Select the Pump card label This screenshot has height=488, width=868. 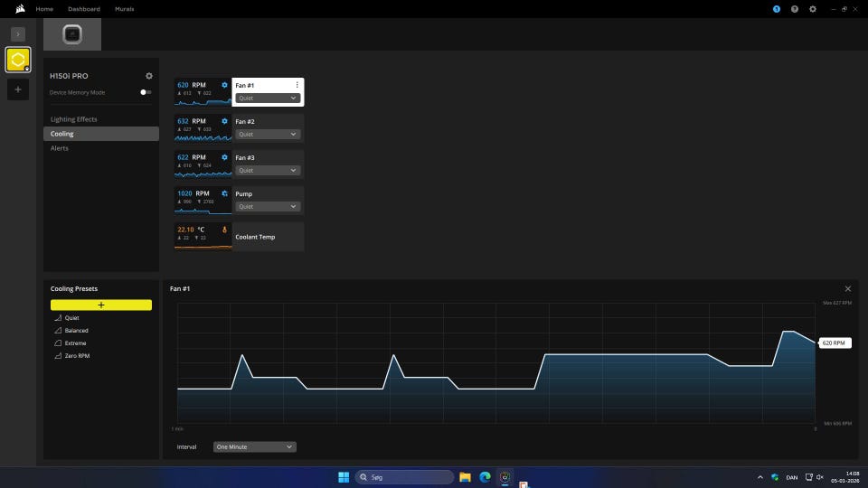point(243,193)
